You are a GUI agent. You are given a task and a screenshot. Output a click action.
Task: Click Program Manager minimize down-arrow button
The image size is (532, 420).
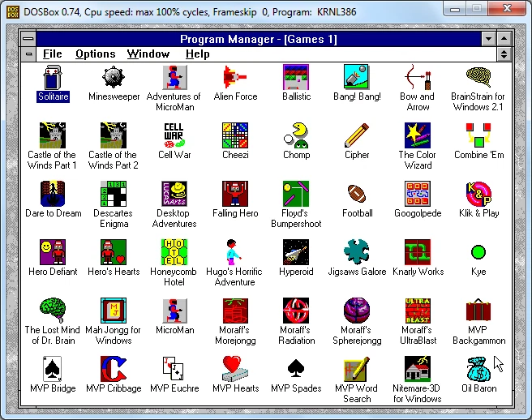pos(488,39)
